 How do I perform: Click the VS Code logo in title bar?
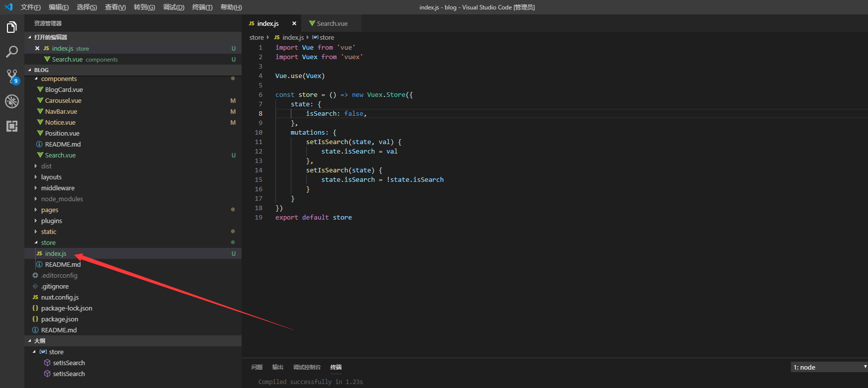point(8,7)
